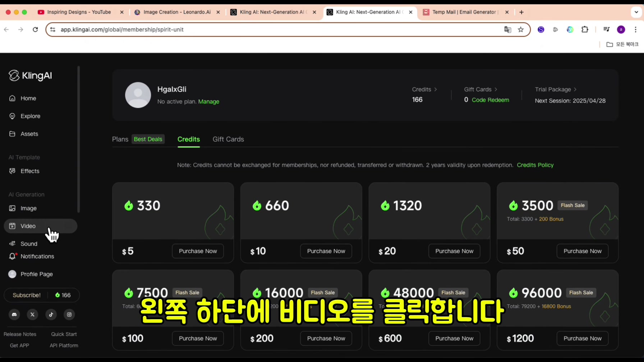Image resolution: width=644 pixels, height=362 pixels.
Task: View site information icon in address bar
Action: [x=53, y=29]
